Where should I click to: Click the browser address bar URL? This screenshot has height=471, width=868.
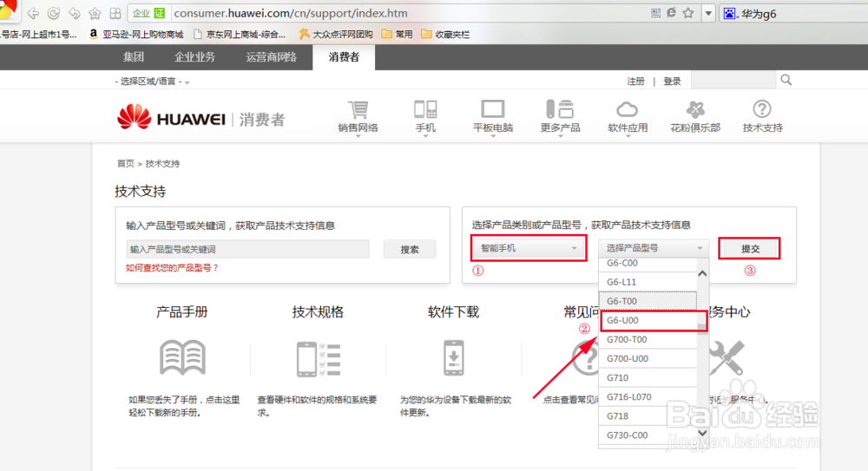pos(291,13)
